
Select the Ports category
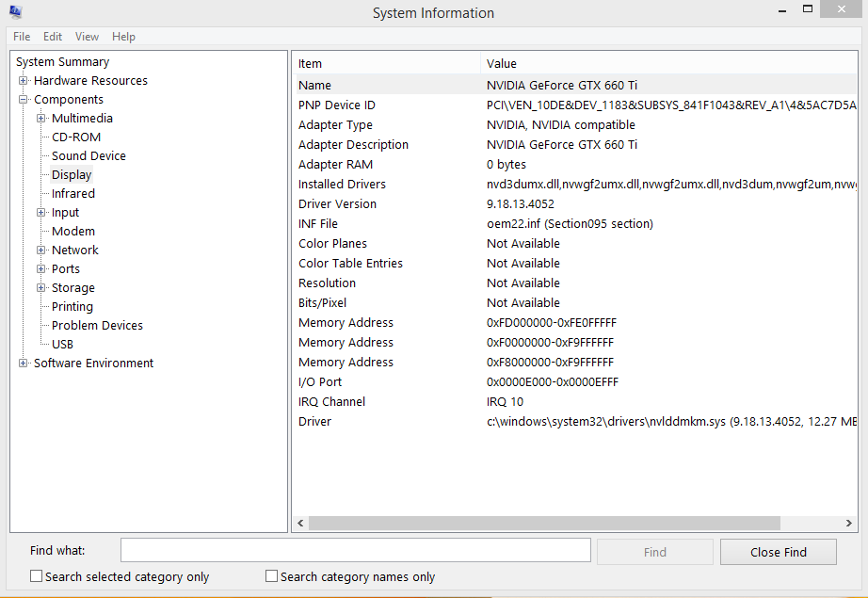[x=65, y=268]
